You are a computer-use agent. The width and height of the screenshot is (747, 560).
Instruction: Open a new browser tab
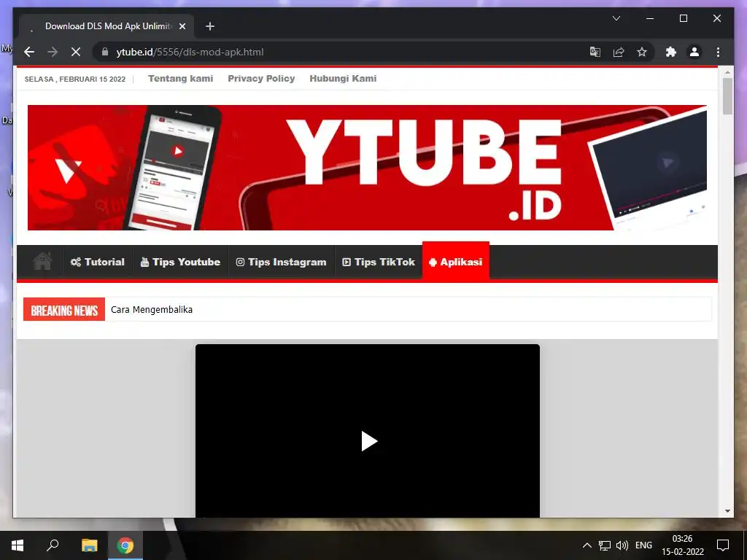210,26
